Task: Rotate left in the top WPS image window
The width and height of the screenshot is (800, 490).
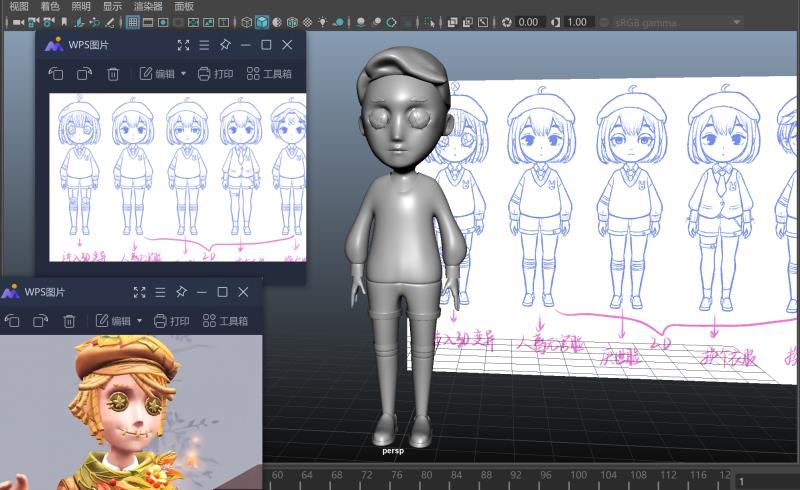Action: pyautogui.click(x=56, y=74)
